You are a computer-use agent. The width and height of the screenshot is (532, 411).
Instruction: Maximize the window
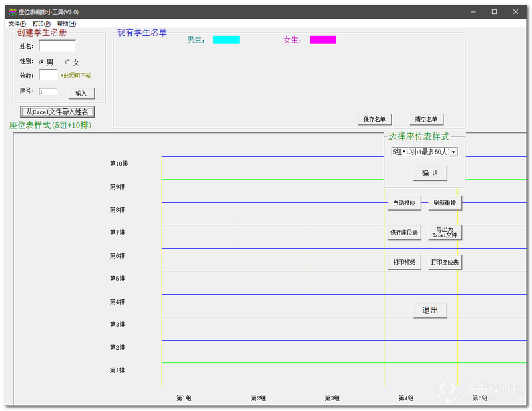point(494,12)
